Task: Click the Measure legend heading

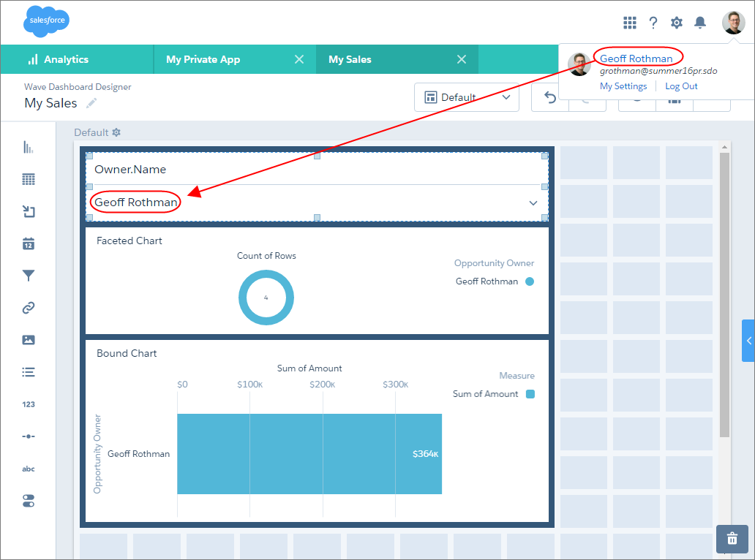Action: [517, 376]
